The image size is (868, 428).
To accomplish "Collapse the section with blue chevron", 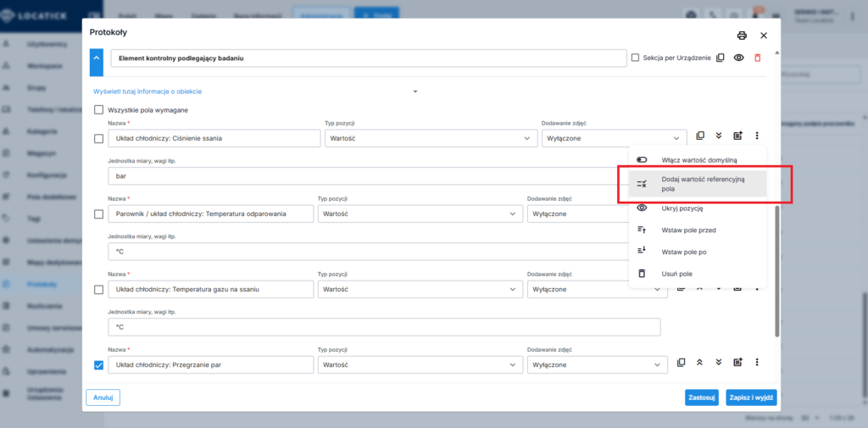I will point(97,62).
